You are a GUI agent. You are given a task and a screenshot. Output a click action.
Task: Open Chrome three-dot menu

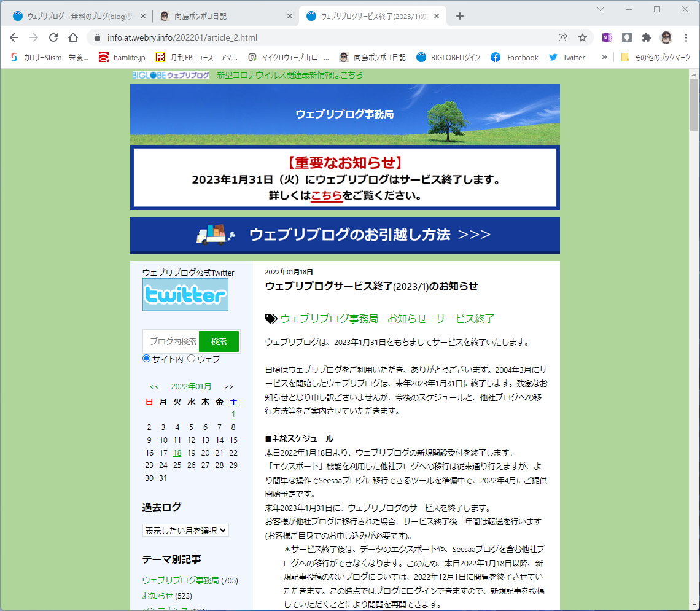click(x=686, y=37)
